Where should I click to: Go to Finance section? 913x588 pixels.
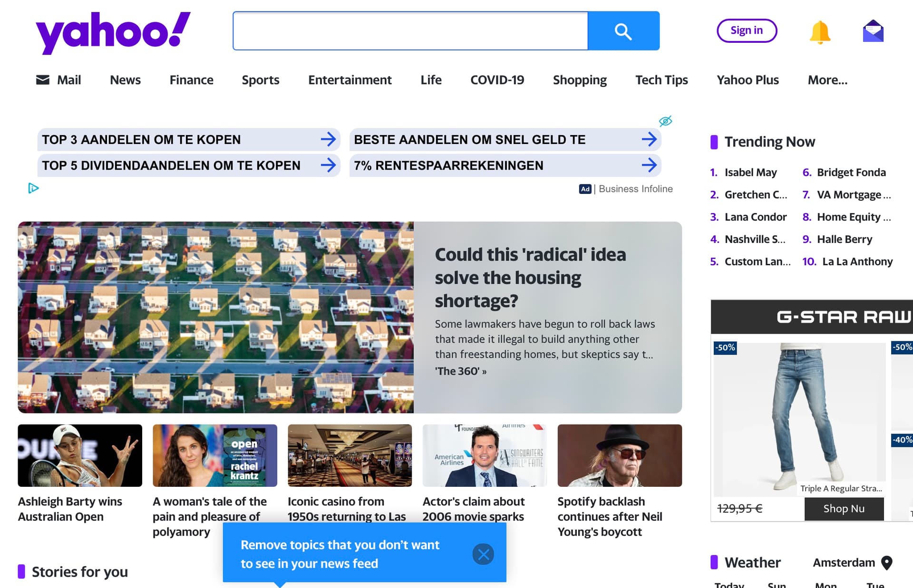pos(191,80)
